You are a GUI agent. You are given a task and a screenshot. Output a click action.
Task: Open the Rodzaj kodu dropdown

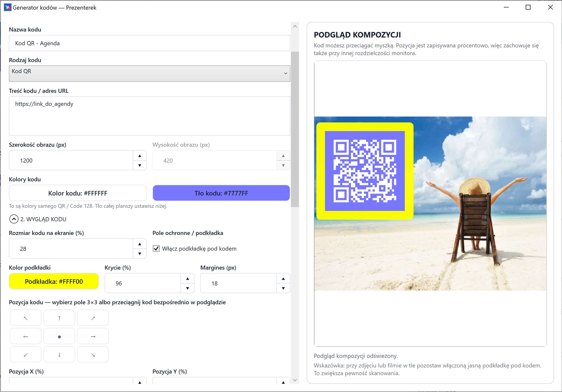[x=150, y=73]
